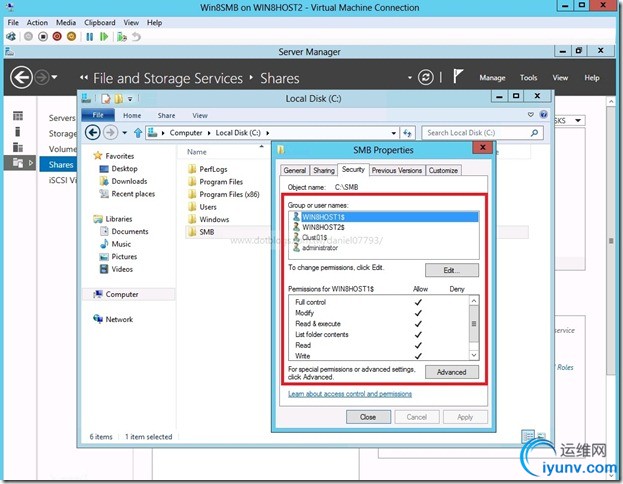The width and height of the screenshot is (623, 484).
Task: Select the All Servers sidebar icon
Action: [x=18, y=147]
